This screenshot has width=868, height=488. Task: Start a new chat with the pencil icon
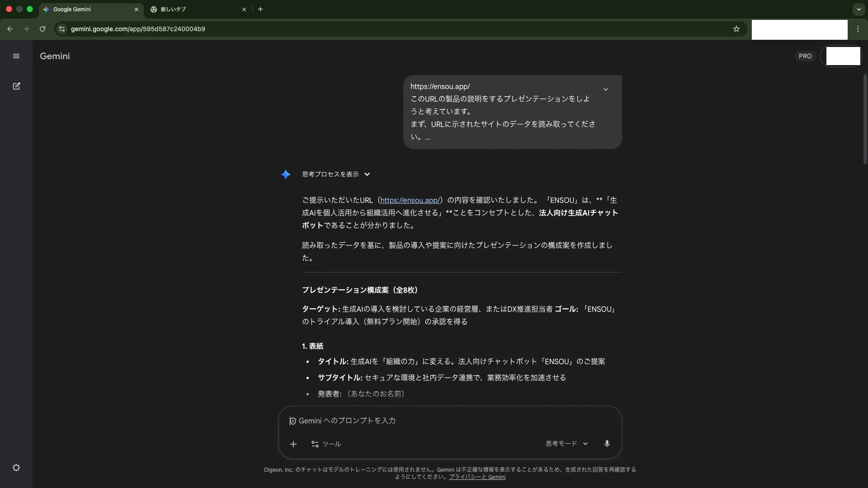pos(16,86)
